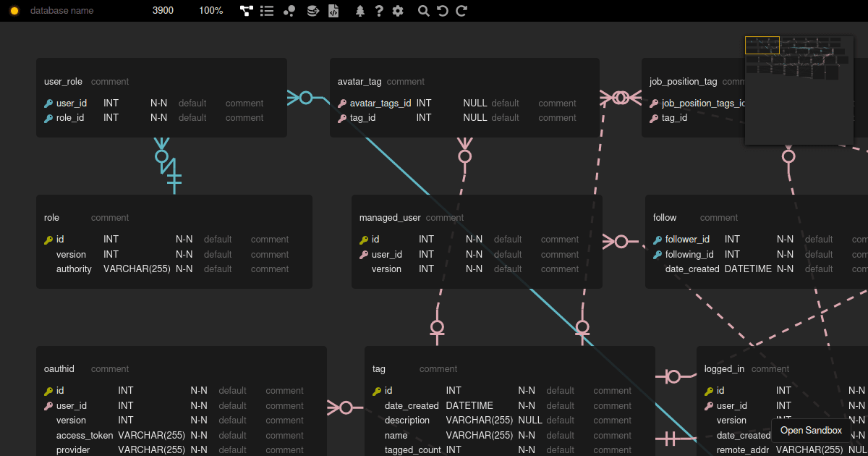Click the database export icon
Screen dimensions: 868x456
(x=312, y=10)
